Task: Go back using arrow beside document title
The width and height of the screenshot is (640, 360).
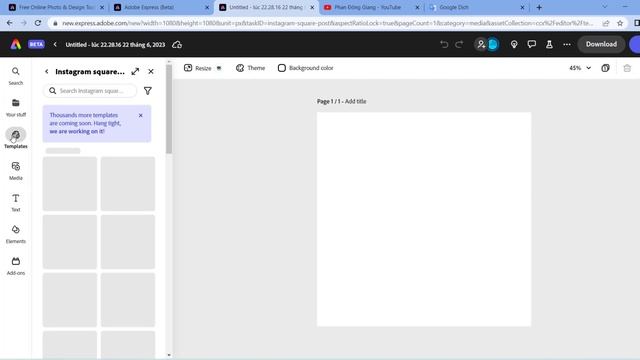Action: [x=55, y=44]
